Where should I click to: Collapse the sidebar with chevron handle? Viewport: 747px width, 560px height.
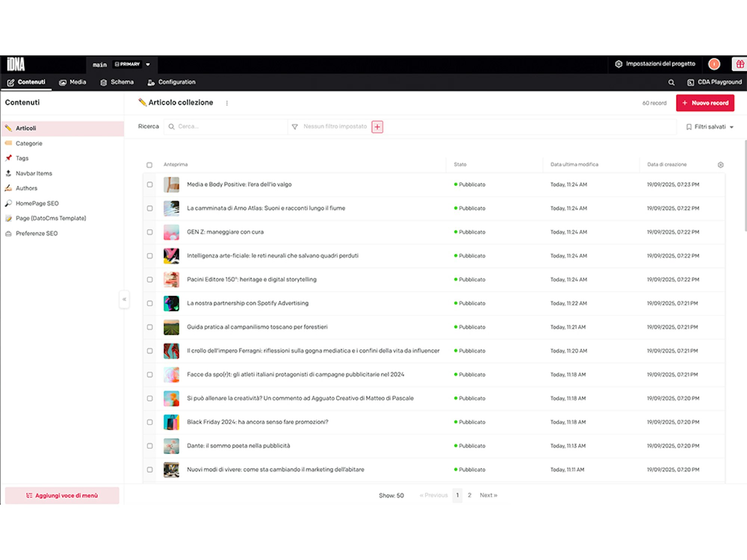124,299
